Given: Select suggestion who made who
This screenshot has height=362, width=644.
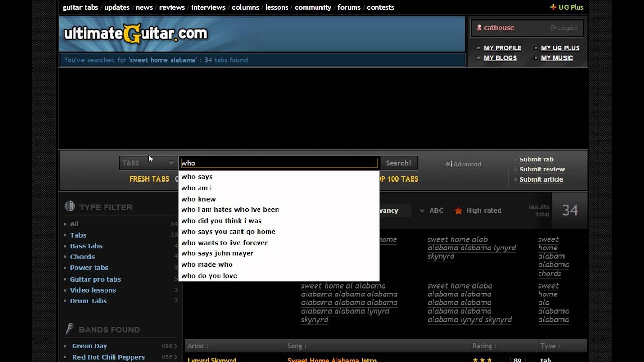Looking at the screenshot, I should tap(206, 264).
